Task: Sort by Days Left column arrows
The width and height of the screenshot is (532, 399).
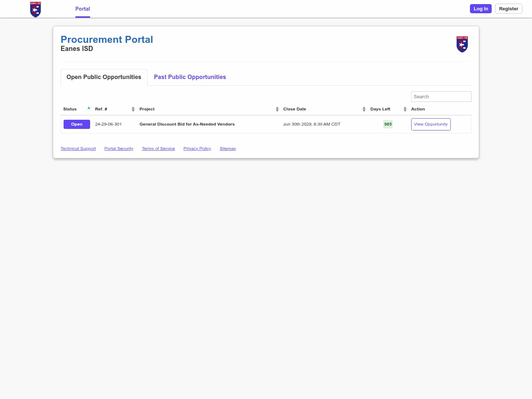Action: click(x=405, y=109)
